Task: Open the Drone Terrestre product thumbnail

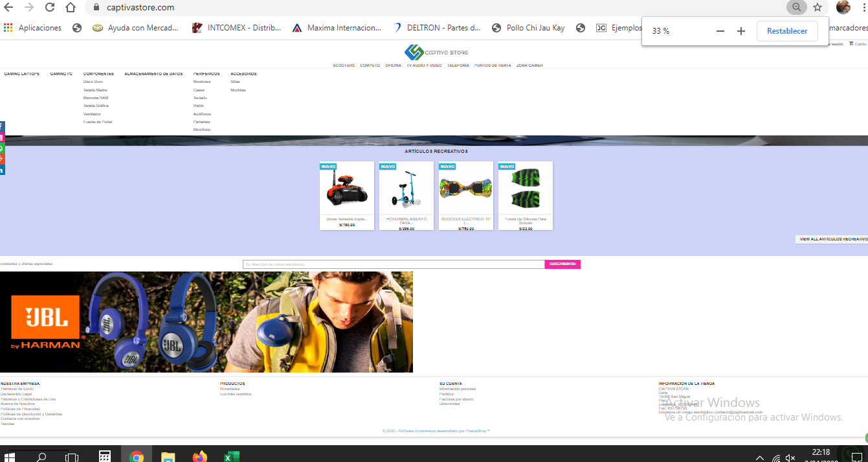Action: pyautogui.click(x=347, y=188)
